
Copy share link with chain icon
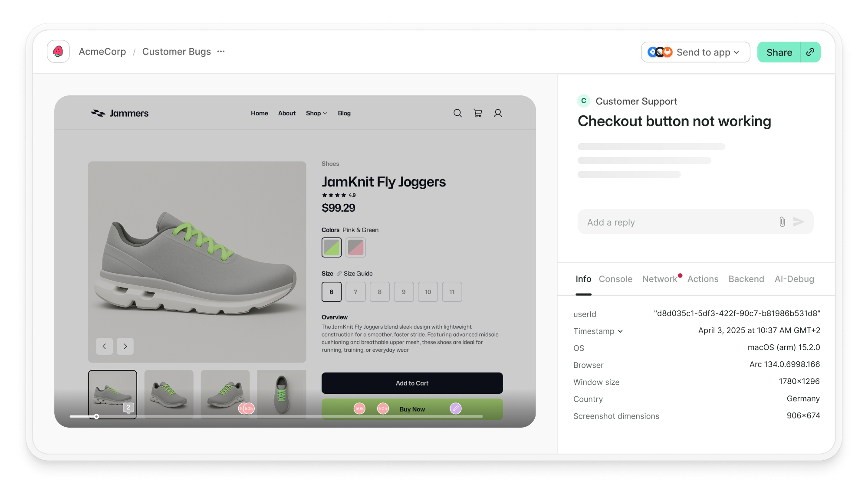click(x=810, y=52)
